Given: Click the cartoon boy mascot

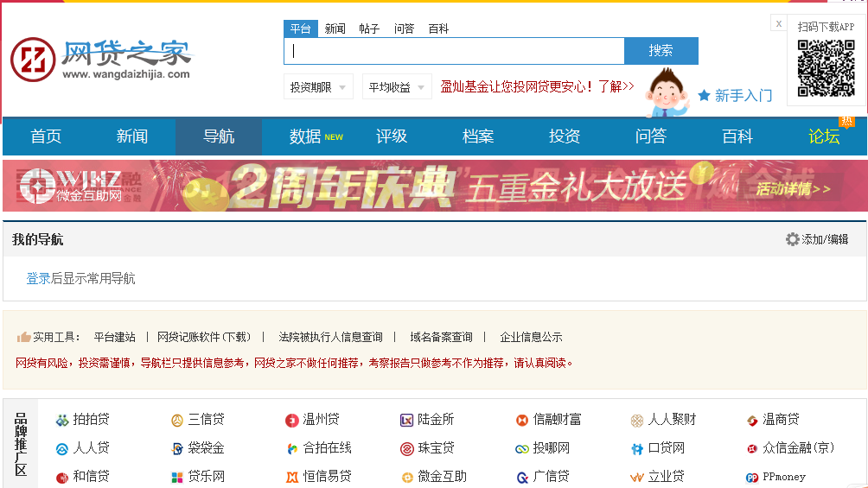Looking at the screenshot, I should pos(667,92).
